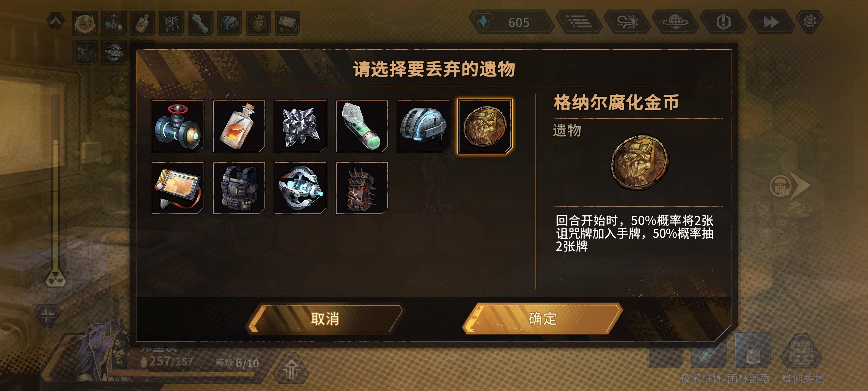Viewport: 868px width, 391px height.
Task: Open the settings gear icon
Action: [809, 22]
